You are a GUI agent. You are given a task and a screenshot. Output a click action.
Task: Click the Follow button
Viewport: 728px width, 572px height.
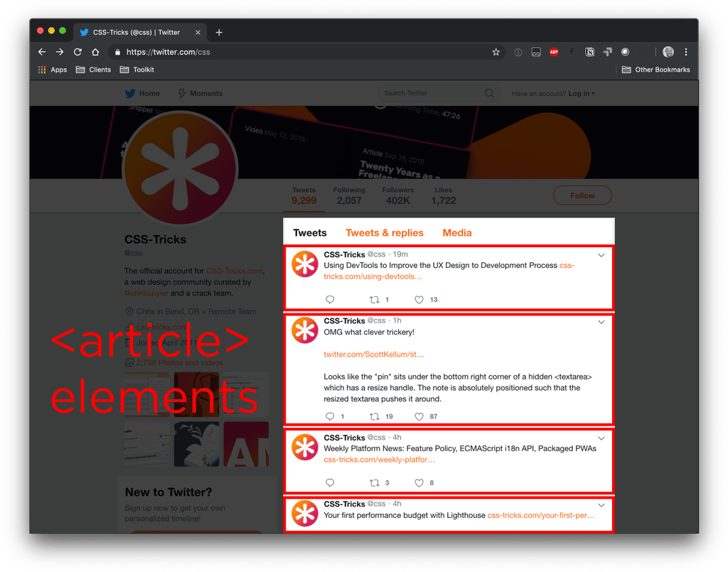pyautogui.click(x=582, y=195)
